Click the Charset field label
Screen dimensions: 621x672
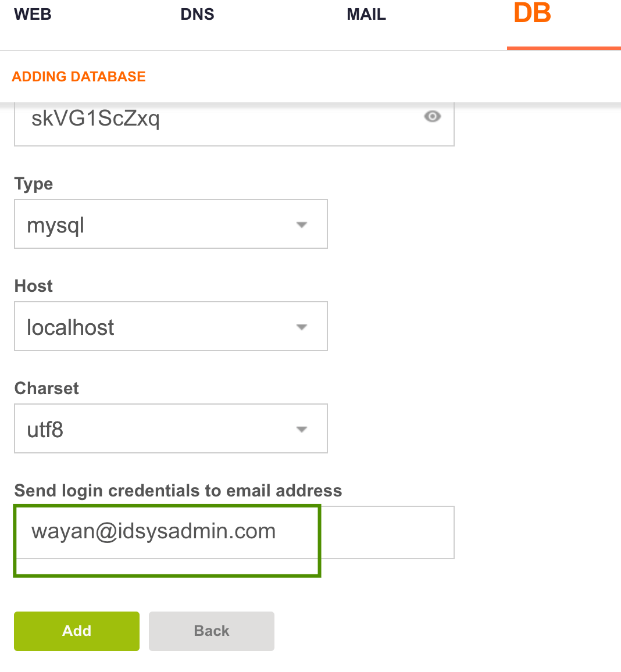(x=47, y=388)
